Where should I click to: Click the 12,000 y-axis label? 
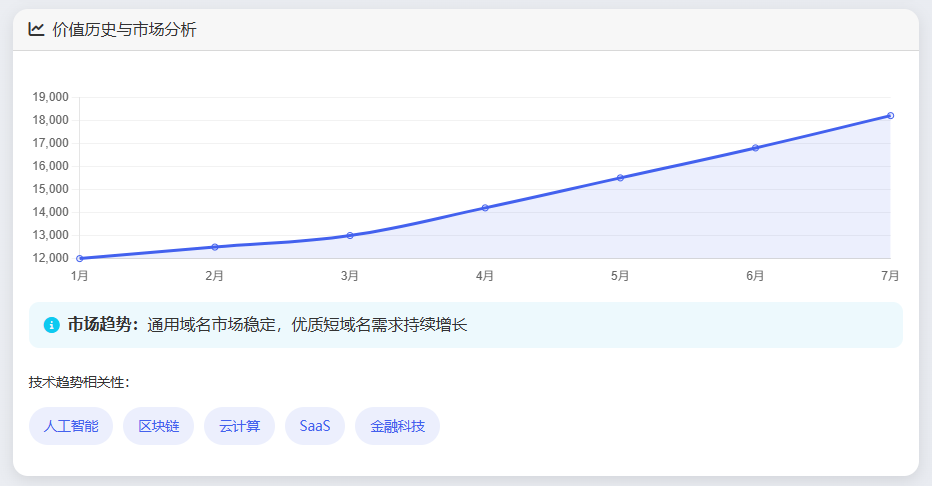[51, 258]
